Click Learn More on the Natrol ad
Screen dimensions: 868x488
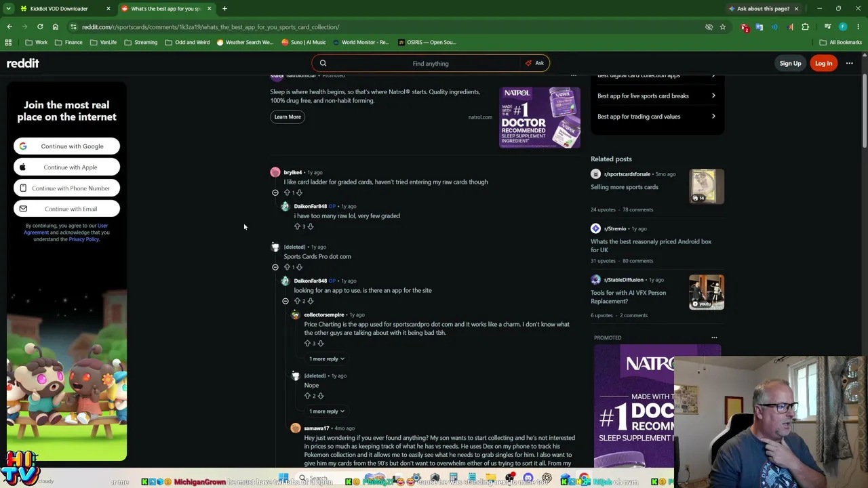[x=288, y=117]
